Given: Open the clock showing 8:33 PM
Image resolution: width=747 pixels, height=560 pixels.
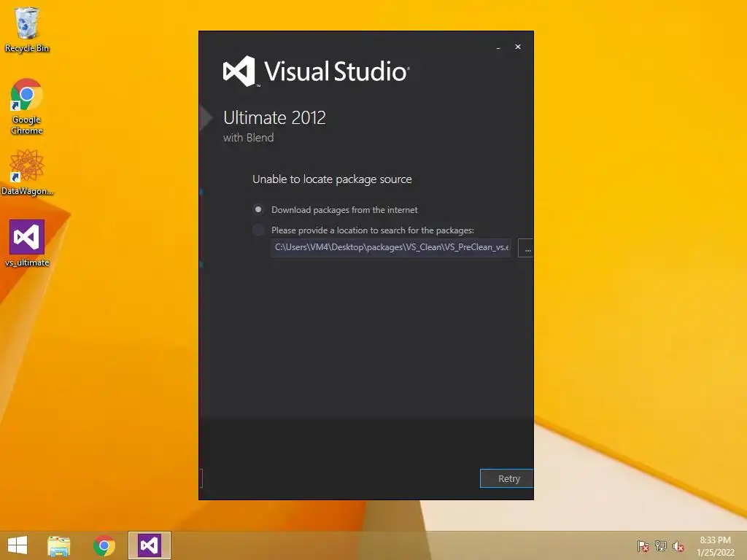Looking at the screenshot, I should coord(715,546).
